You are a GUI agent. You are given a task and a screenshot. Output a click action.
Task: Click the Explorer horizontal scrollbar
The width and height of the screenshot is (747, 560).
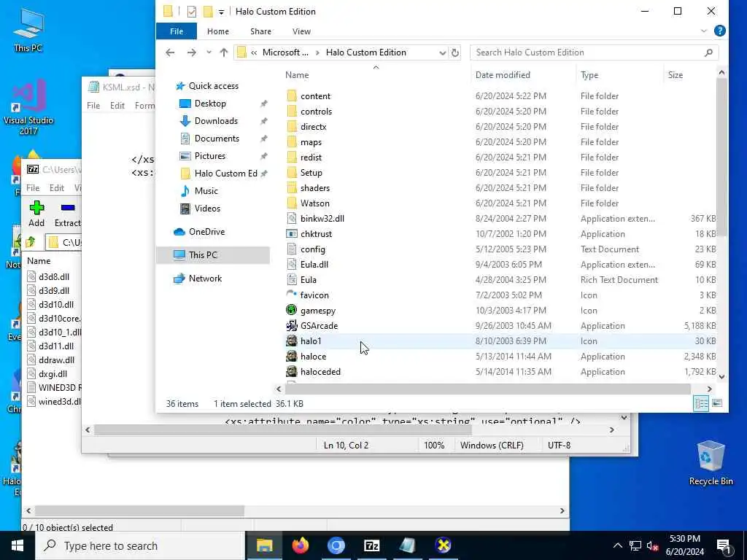click(x=488, y=389)
